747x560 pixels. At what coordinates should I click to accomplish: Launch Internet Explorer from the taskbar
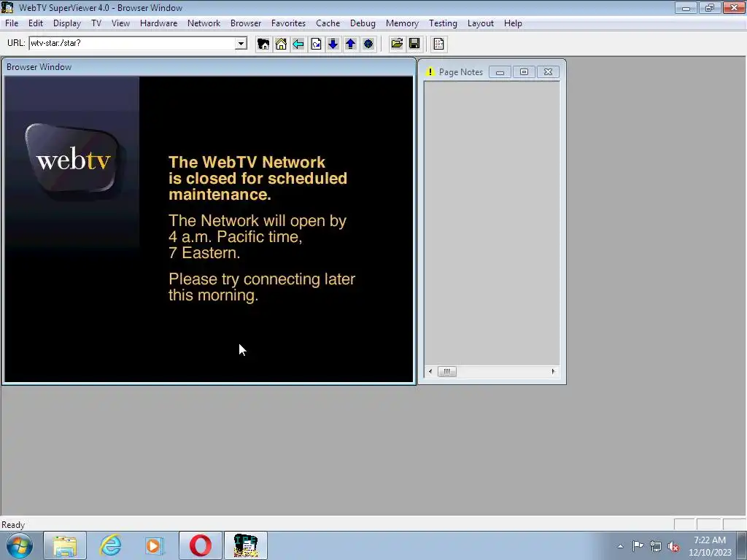coord(110,545)
